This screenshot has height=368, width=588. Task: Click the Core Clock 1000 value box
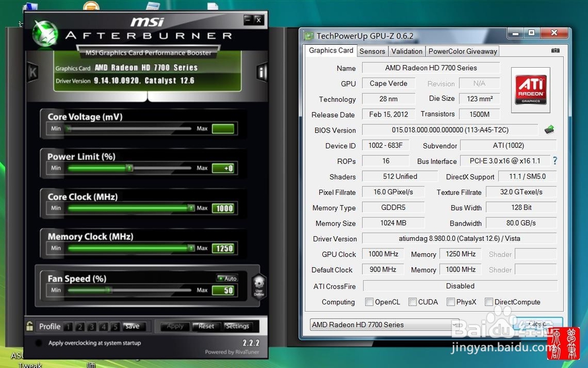tap(223, 208)
